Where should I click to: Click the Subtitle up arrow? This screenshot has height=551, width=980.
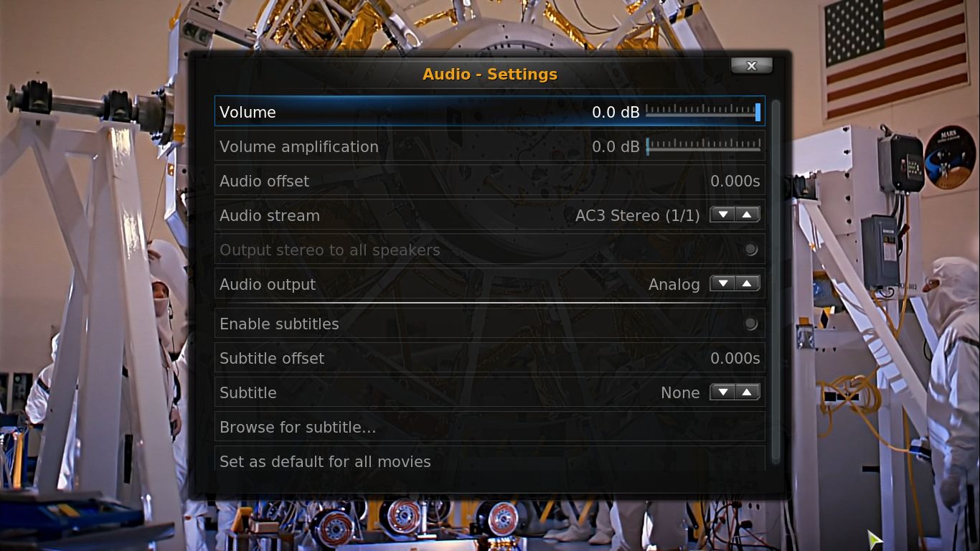coord(748,392)
